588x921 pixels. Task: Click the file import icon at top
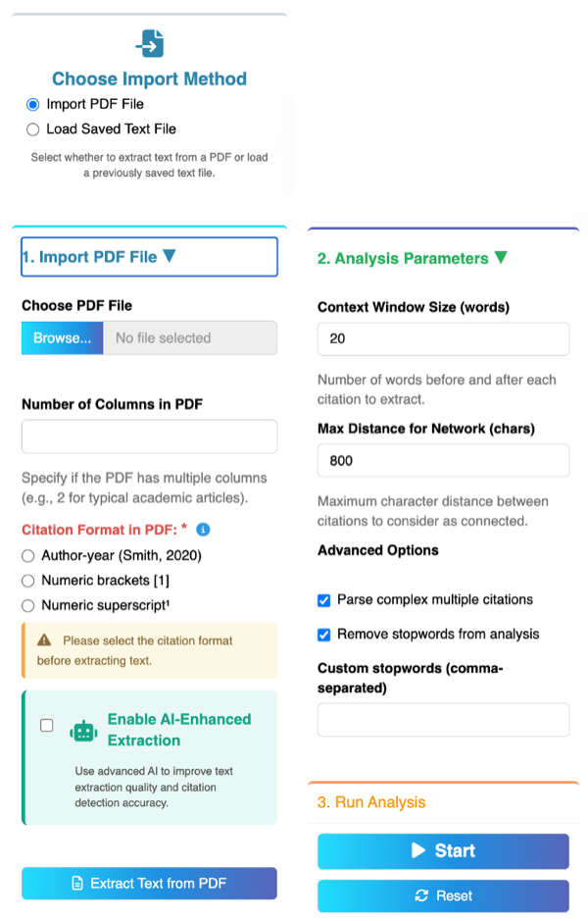pos(150,43)
